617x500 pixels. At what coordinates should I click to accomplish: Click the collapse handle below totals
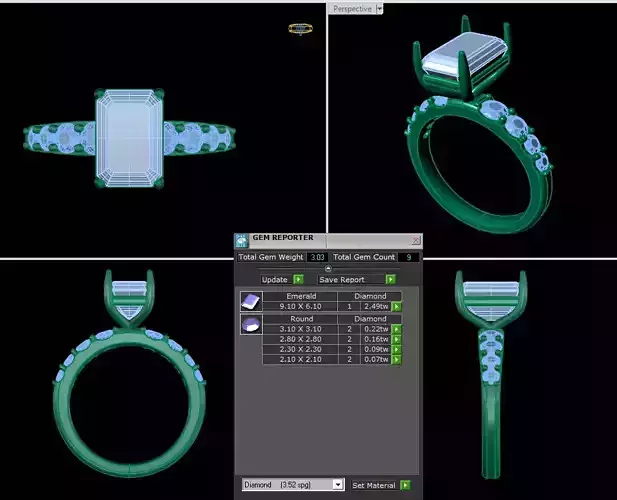click(328, 269)
